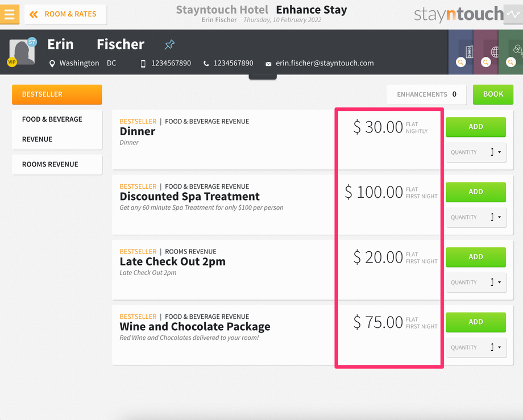Open Dinner quantity dropdown

pyautogui.click(x=476, y=152)
